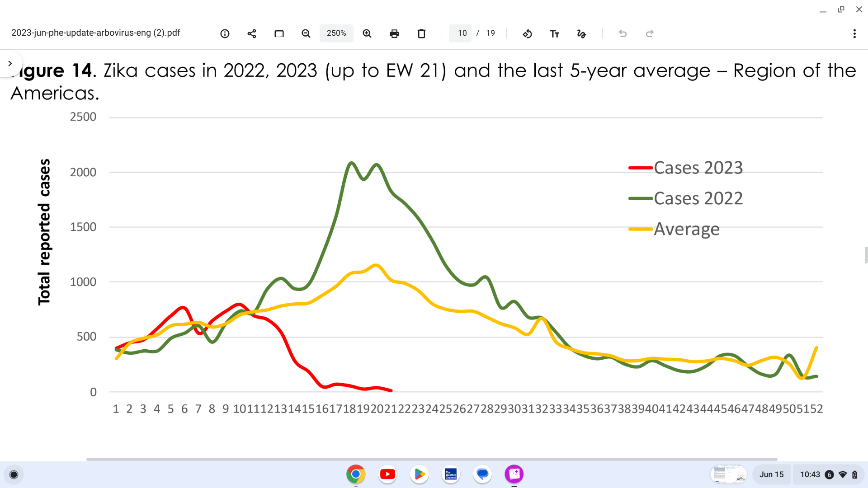This screenshot has height=488, width=868.
Task: Click the delete trash icon
Action: point(421,33)
